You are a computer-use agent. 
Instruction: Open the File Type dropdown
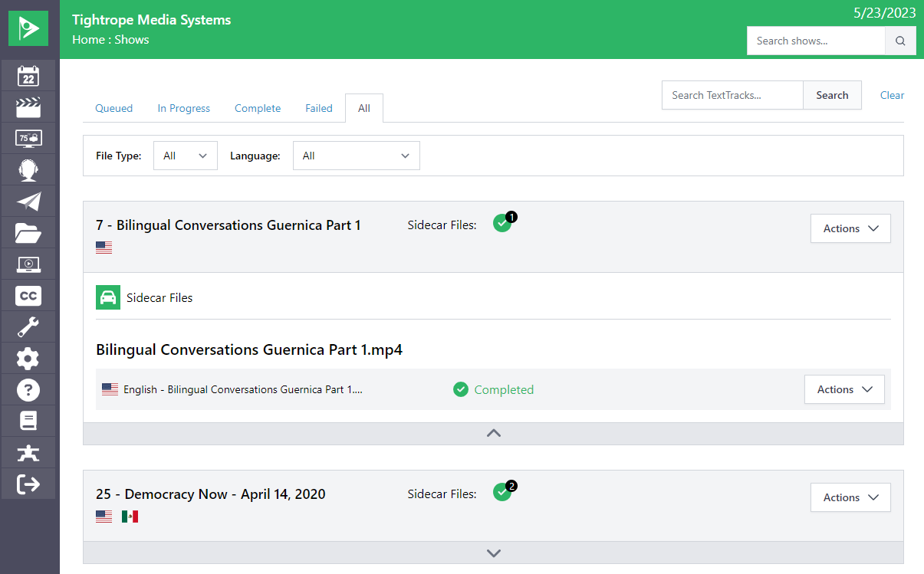click(186, 156)
